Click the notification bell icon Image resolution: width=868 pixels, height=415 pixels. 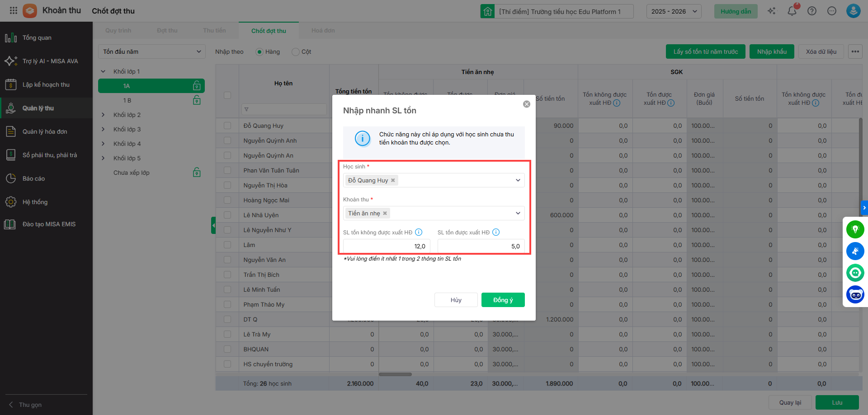pyautogui.click(x=792, y=11)
